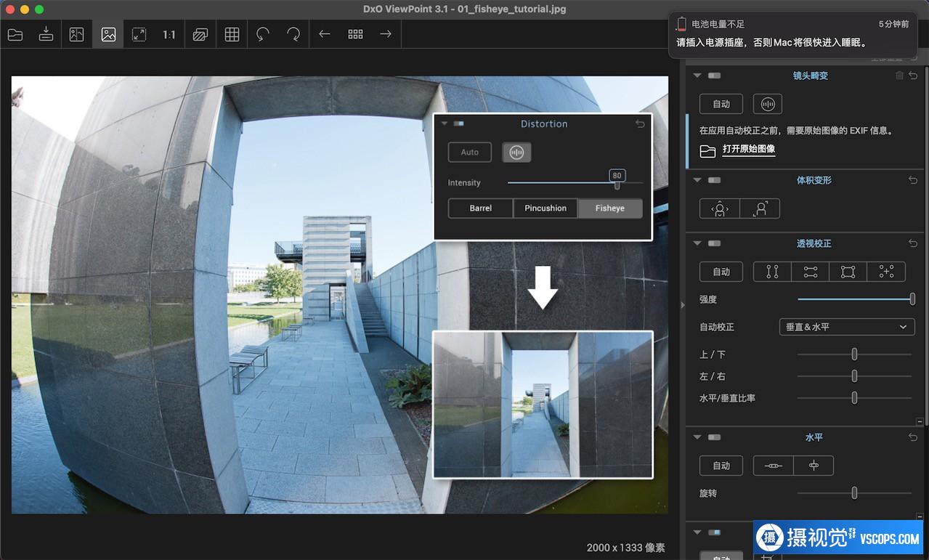Click the export/save image toolbar icon
The image size is (929, 560).
click(46, 34)
